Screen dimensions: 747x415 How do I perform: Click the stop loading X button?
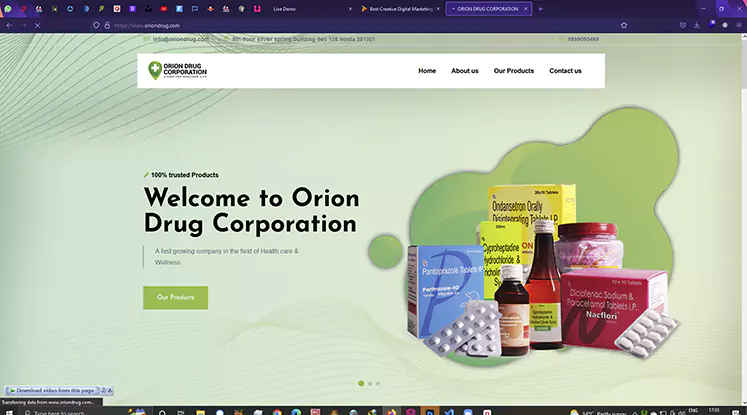click(37, 25)
